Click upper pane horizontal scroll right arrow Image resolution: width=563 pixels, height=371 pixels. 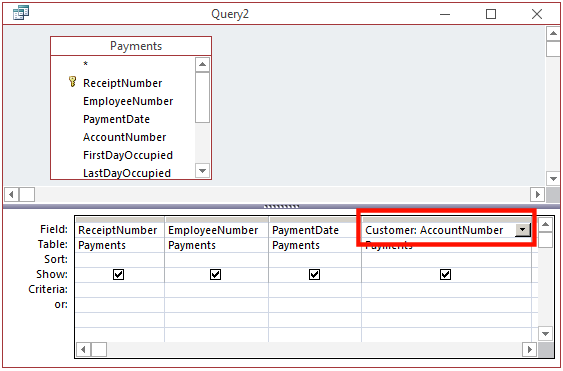(538, 194)
